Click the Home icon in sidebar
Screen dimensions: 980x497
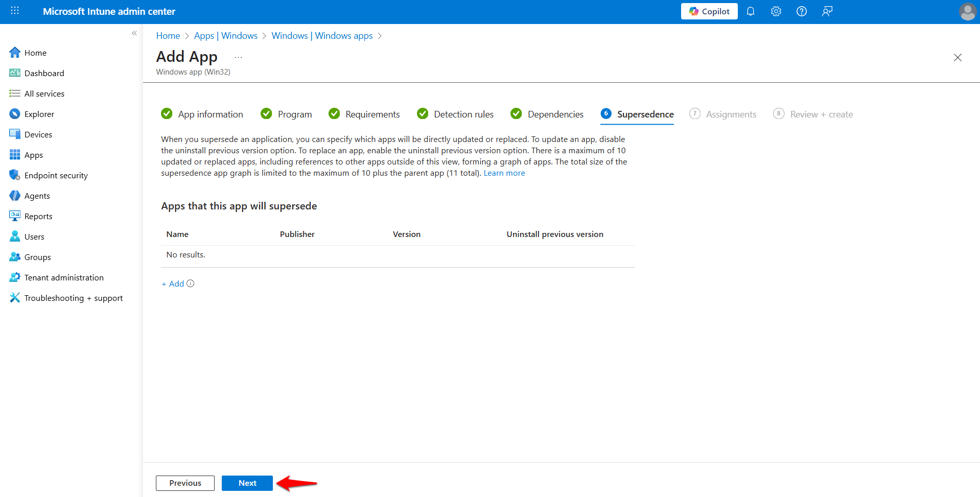pos(15,53)
